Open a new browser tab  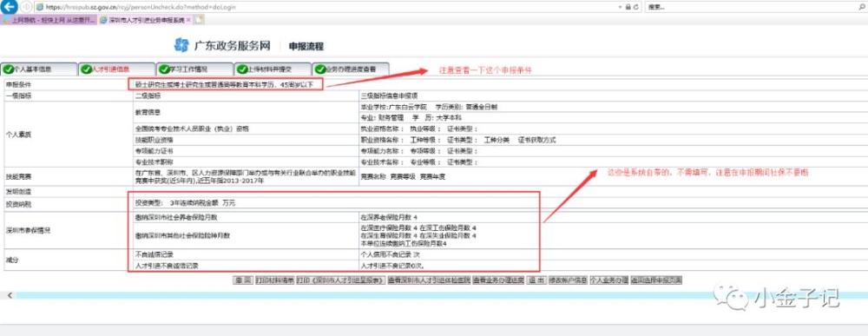(x=200, y=20)
